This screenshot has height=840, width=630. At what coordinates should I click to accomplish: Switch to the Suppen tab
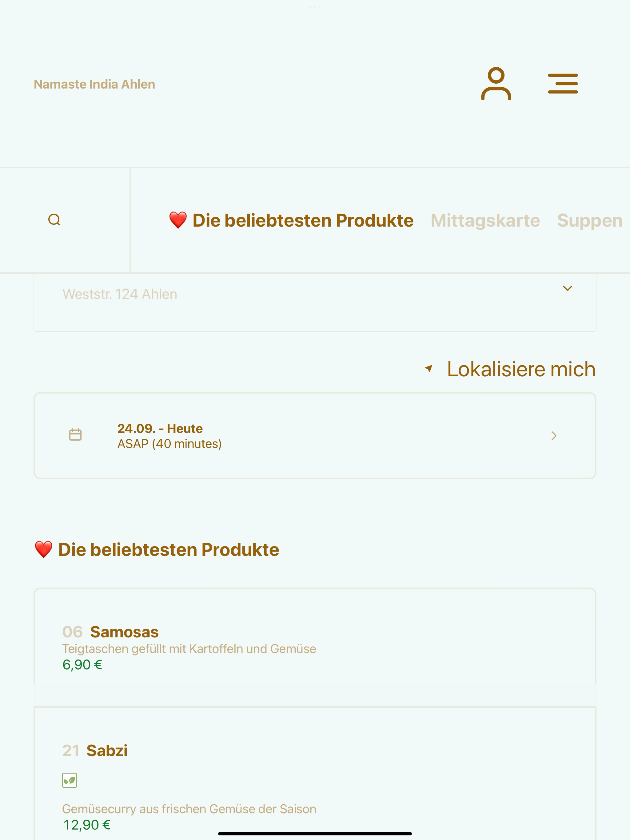point(590,220)
